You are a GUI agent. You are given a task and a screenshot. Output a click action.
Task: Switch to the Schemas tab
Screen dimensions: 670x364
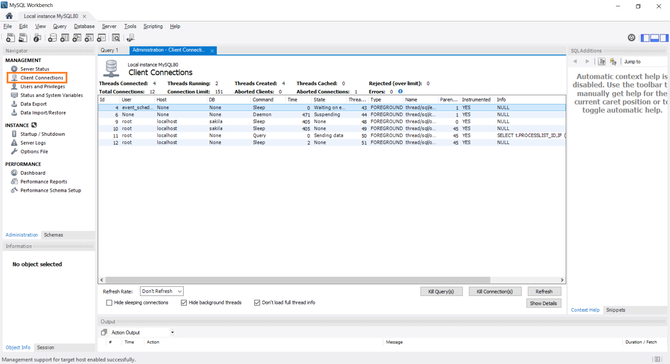coord(53,235)
